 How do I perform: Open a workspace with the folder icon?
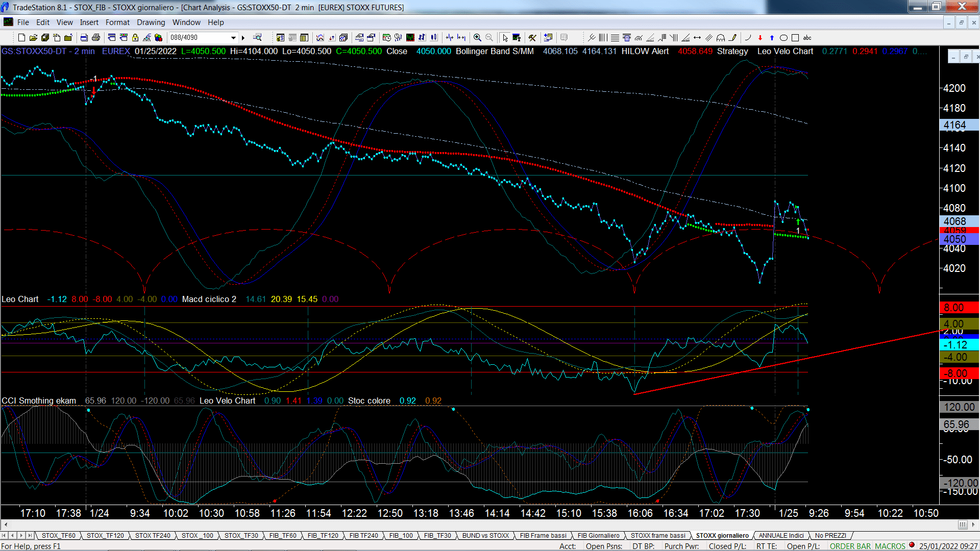coord(33,38)
